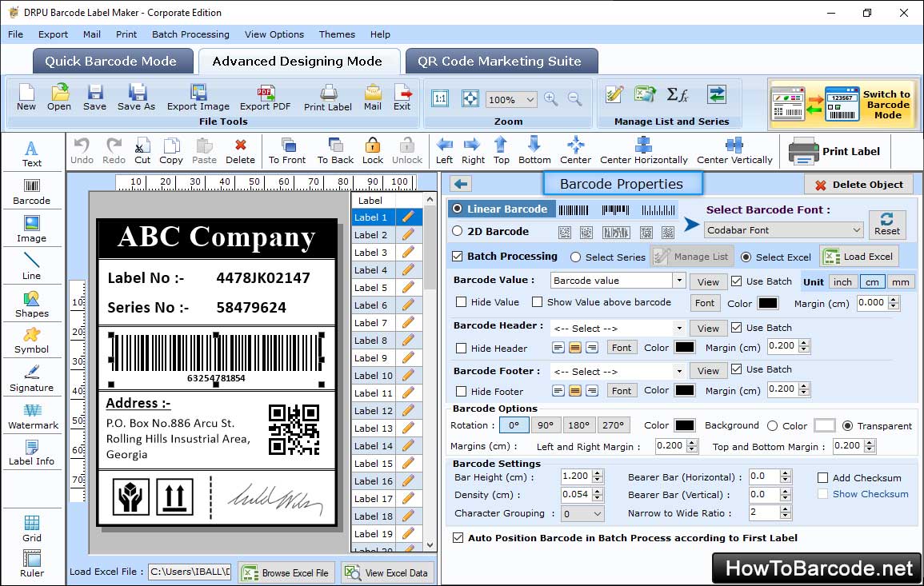The height and width of the screenshot is (586, 924).
Task: Export label as image
Action: (x=198, y=98)
